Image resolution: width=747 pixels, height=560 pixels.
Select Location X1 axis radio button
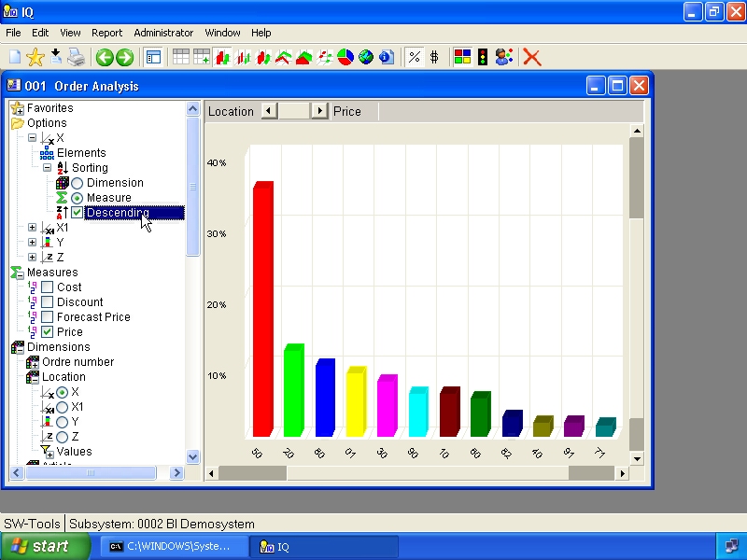tap(62, 407)
